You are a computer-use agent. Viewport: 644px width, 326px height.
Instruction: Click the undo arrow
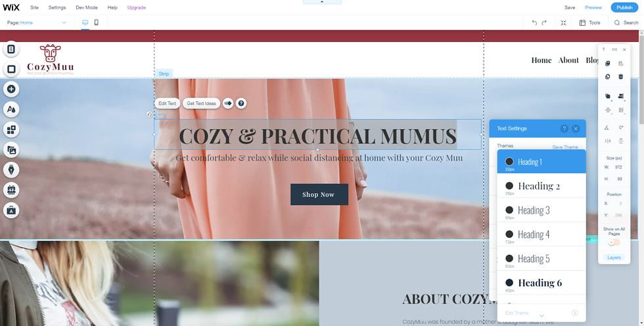(534, 22)
